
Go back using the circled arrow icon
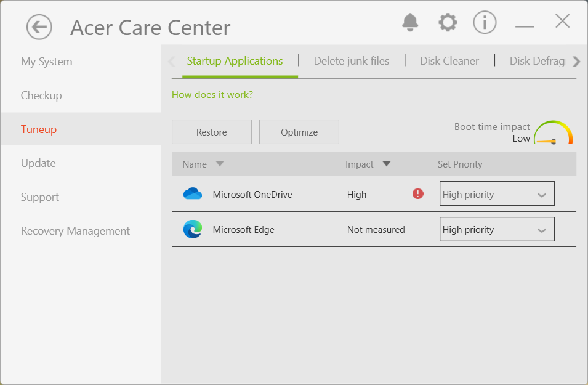click(39, 27)
